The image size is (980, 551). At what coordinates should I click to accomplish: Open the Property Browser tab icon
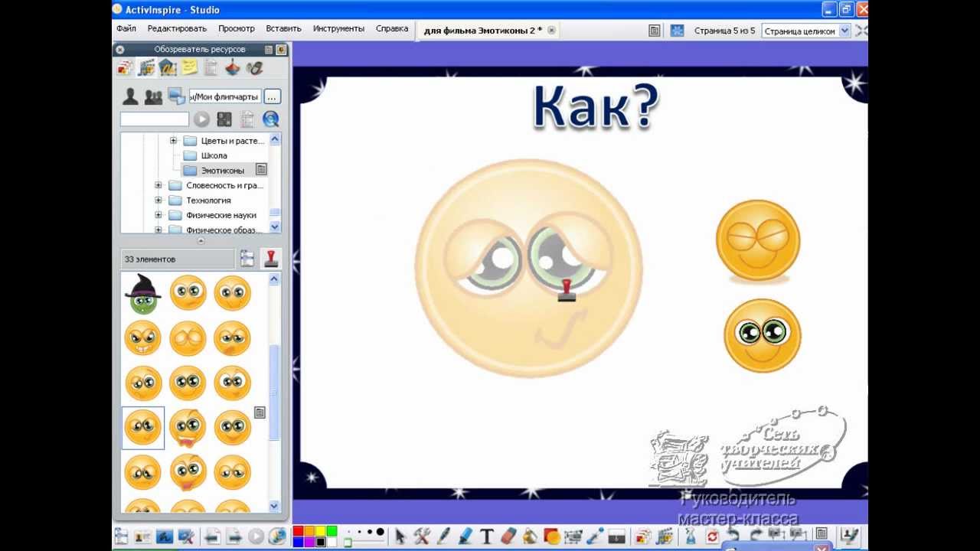[211, 68]
